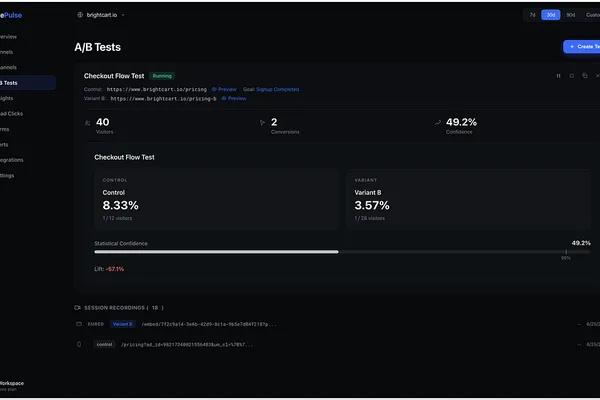Screen dimensions: 600x400
Task: Duplicate the Checkout Flow Test with copy icon
Action: pyautogui.click(x=585, y=76)
